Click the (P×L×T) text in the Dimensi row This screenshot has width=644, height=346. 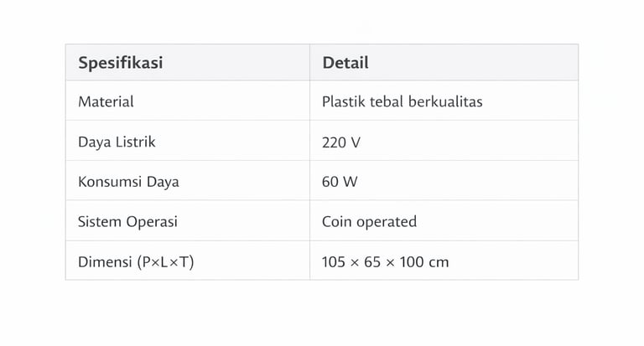(166, 262)
